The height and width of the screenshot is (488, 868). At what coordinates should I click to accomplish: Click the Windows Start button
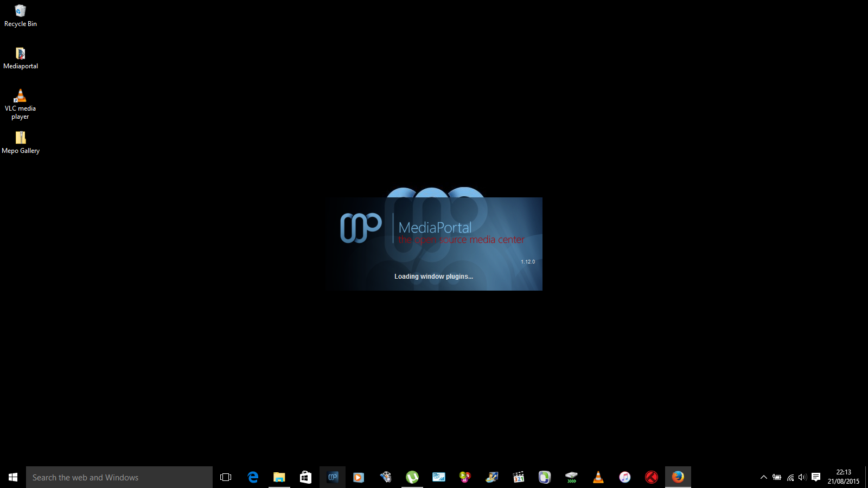[13, 477]
